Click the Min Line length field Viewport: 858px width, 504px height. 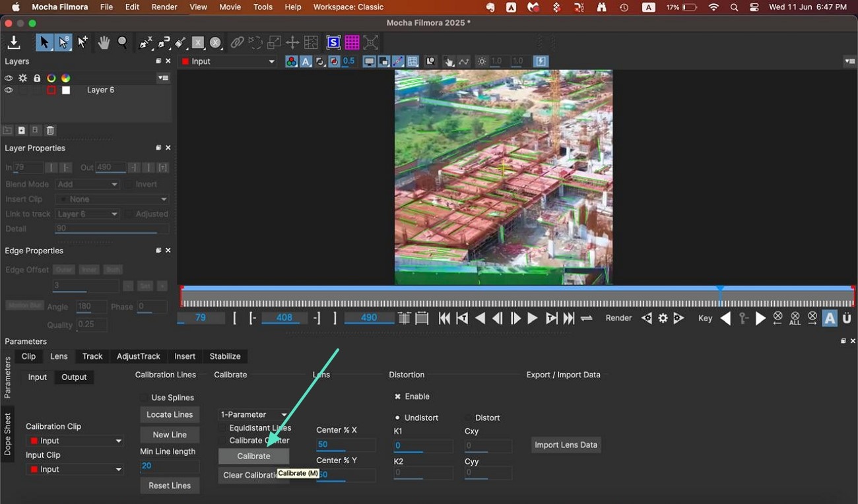(x=170, y=466)
